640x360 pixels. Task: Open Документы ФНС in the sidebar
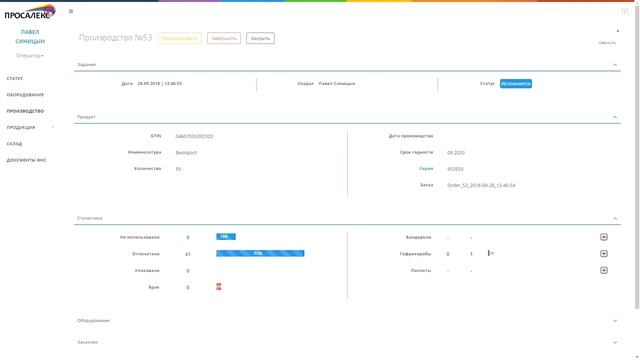pos(26,160)
